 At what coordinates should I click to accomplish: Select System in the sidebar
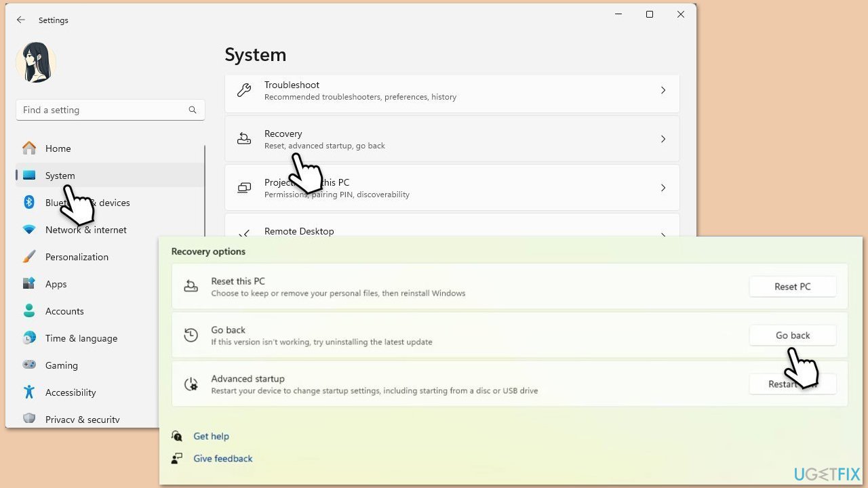[x=110, y=176]
